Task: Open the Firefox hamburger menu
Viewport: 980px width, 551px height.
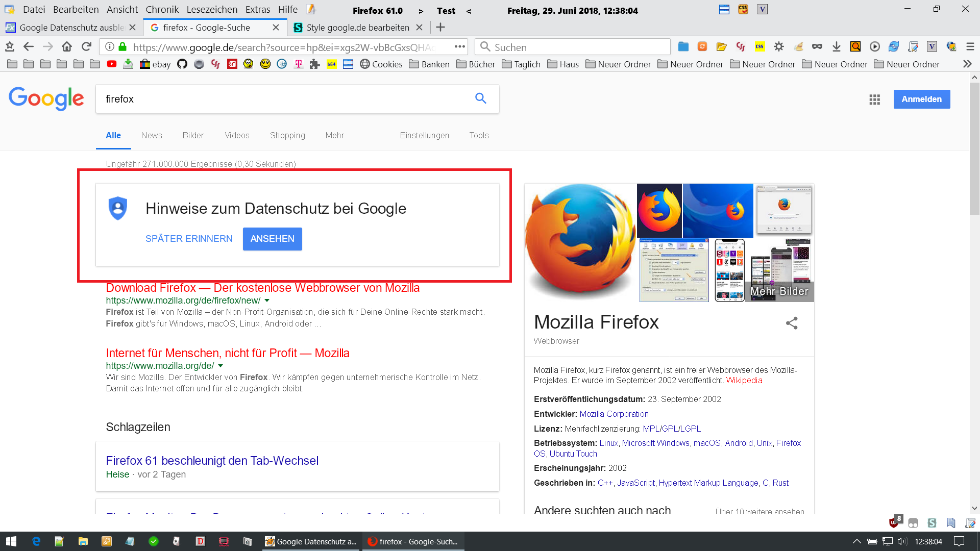Action: tap(970, 47)
